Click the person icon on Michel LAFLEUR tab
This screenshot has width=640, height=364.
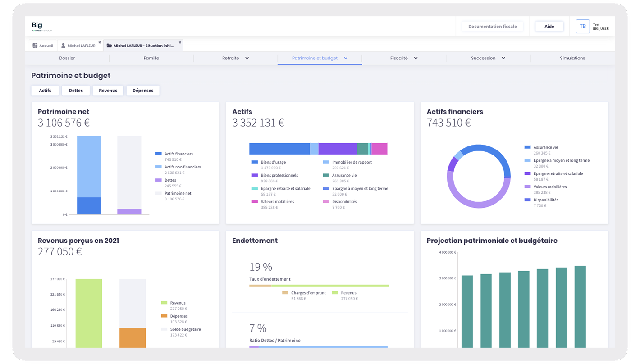(64, 45)
